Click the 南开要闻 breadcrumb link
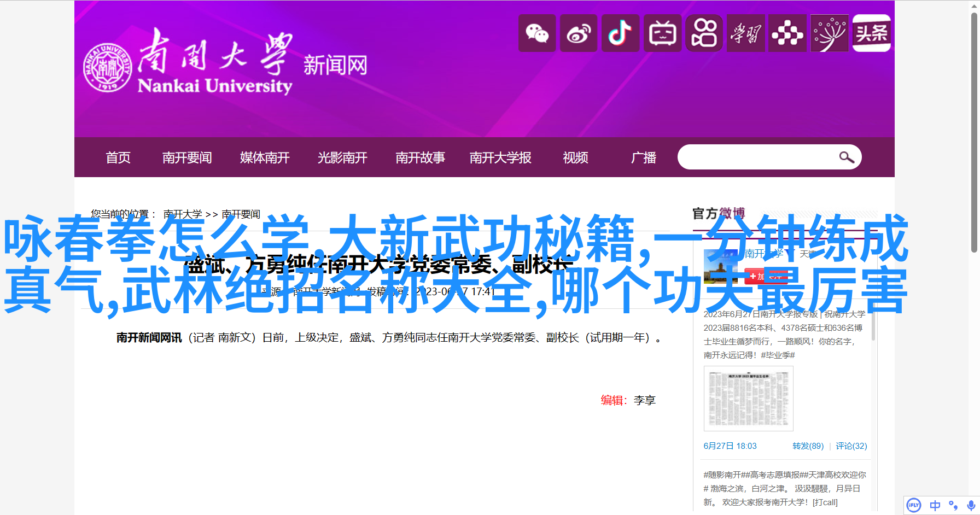 [x=241, y=214]
